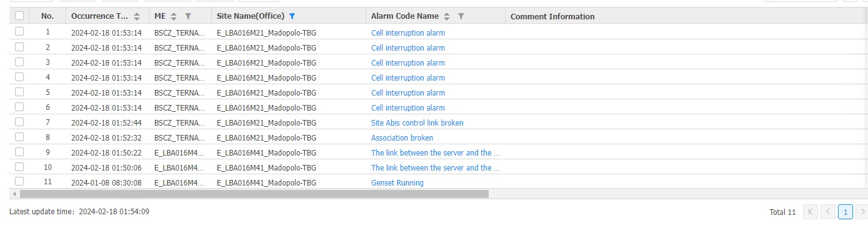The width and height of the screenshot is (868, 248).
Task: Open Cell interruption alarm in row 1
Action: coord(408,33)
